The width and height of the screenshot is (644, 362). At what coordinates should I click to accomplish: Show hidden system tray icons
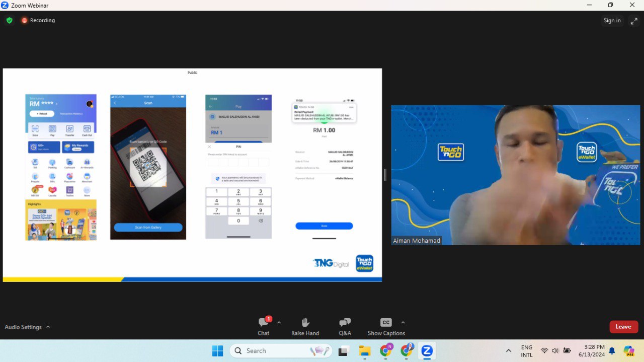click(x=508, y=351)
